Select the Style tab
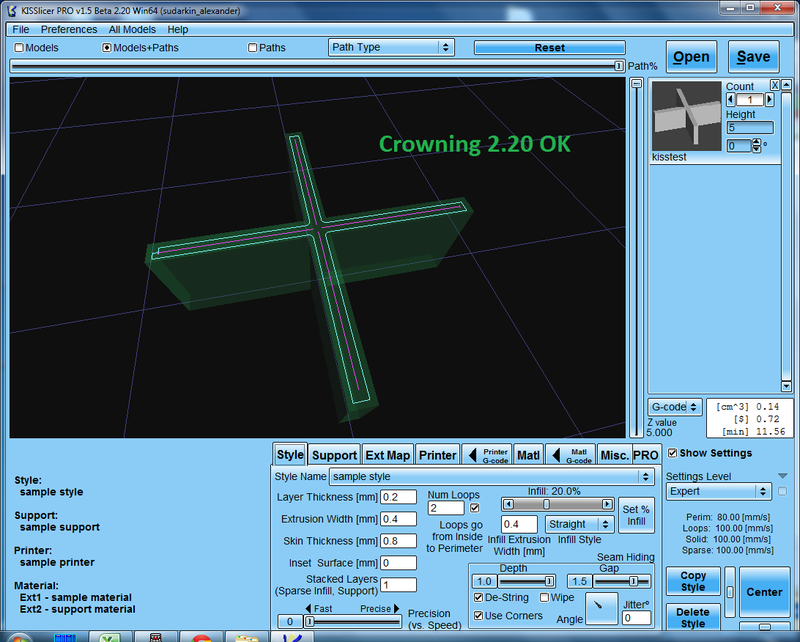The height and width of the screenshot is (642, 800). pyautogui.click(x=290, y=454)
